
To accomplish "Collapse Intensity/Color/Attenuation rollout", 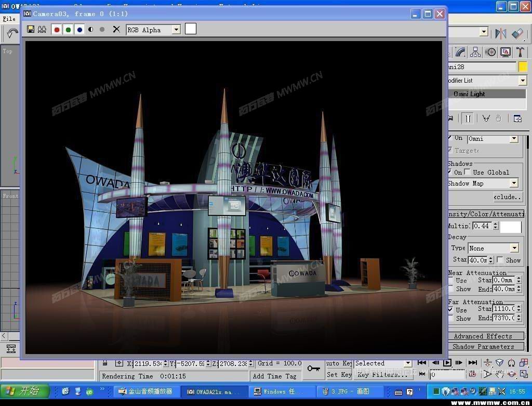I will pyautogui.click(x=486, y=214).
